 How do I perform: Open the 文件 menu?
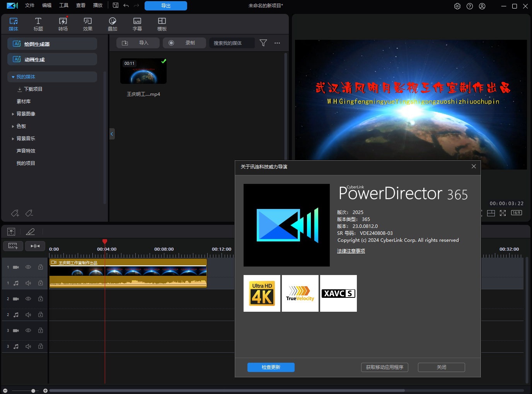30,5
